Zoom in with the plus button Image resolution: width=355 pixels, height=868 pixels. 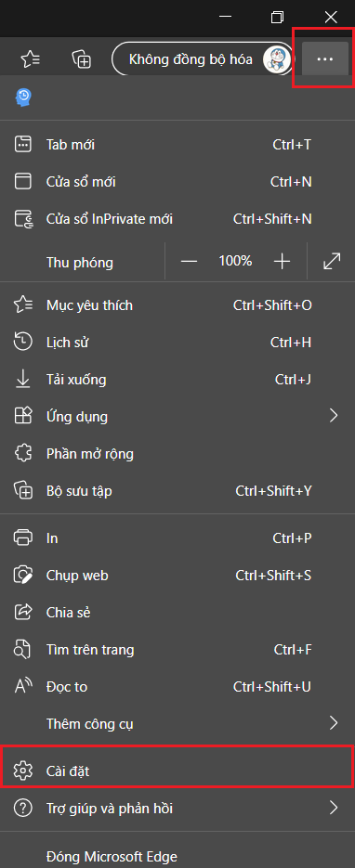click(282, 261)
